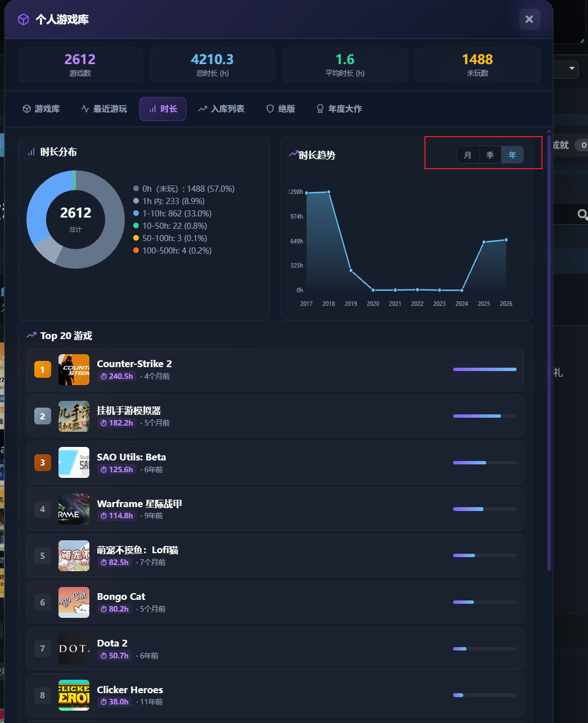Click the rank 7 badge
Screen dimensions: 588x723
[43, 649]
